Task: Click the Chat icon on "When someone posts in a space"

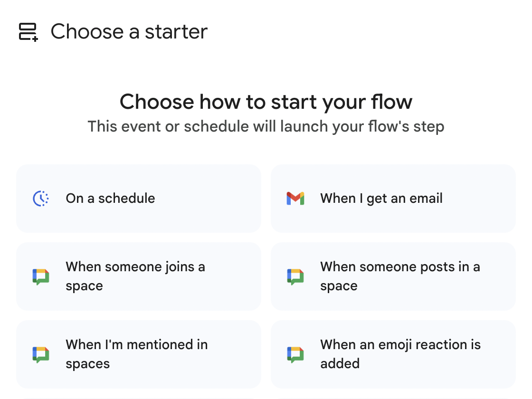Action: (295, 276)
